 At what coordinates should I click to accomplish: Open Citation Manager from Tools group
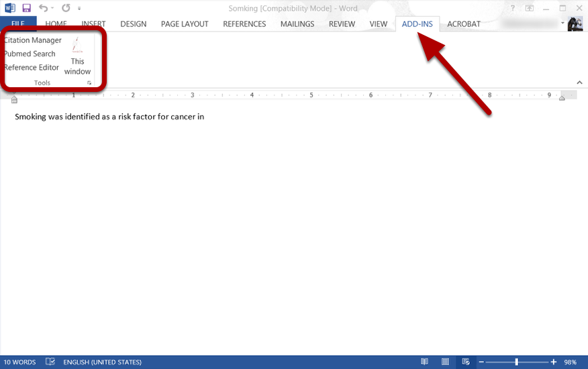[x=33, y=40]
